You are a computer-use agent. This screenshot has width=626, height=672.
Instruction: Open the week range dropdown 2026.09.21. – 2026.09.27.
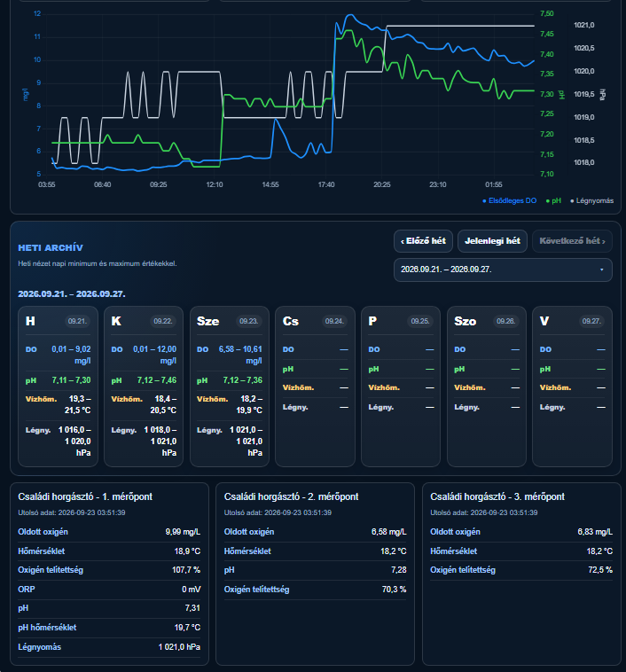503,270
